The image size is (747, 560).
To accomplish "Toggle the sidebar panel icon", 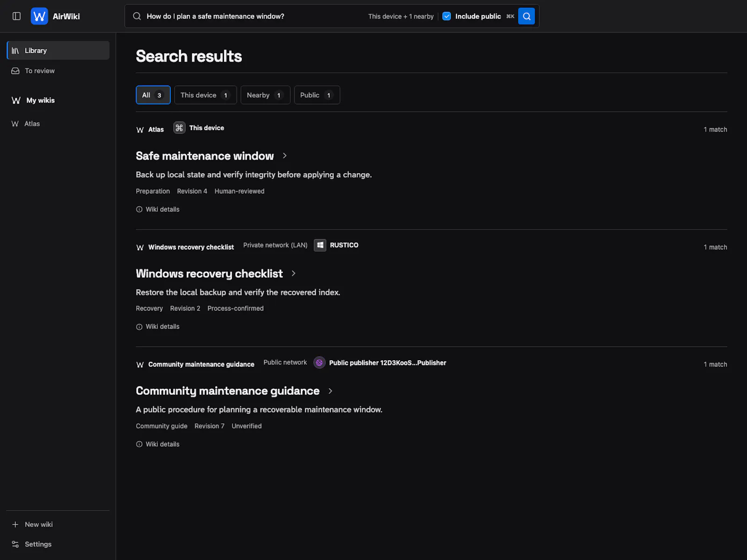I will (x=16, y=16).
